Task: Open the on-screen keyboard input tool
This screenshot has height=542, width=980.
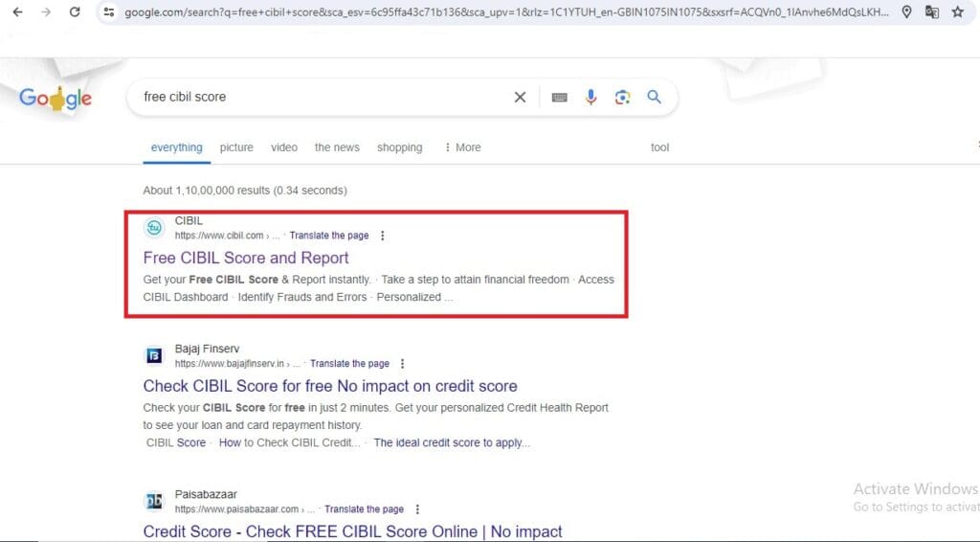Action: [x=559, y=97]
